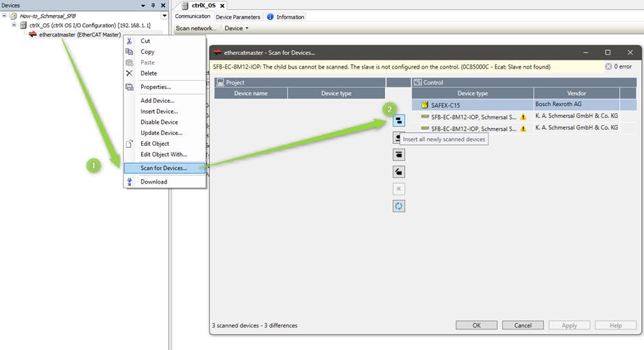Collapse the How-to_Schmersal_SFB project node
The height and width of the screenshot is (350, 644).
coord(5,16)
